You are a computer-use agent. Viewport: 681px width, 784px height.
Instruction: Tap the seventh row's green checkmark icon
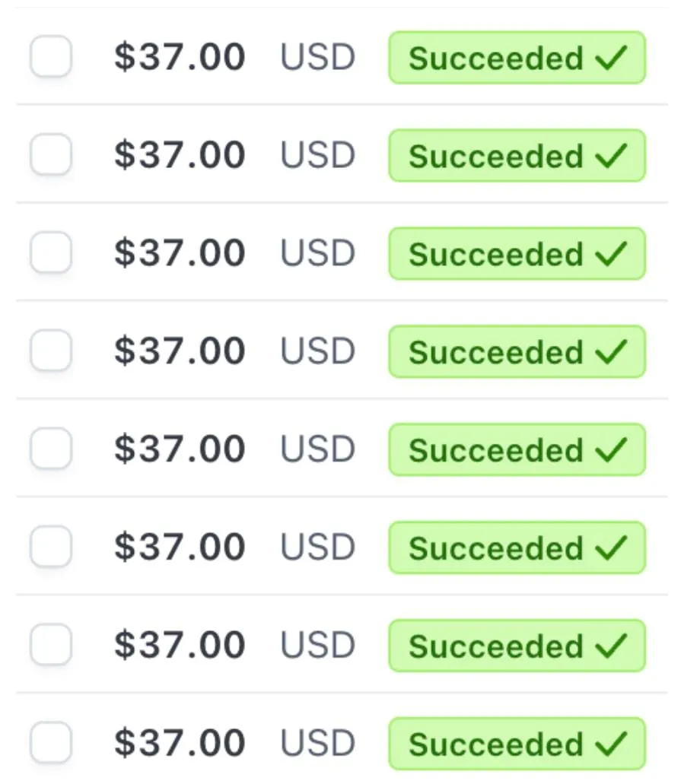(x=612, y=646)
